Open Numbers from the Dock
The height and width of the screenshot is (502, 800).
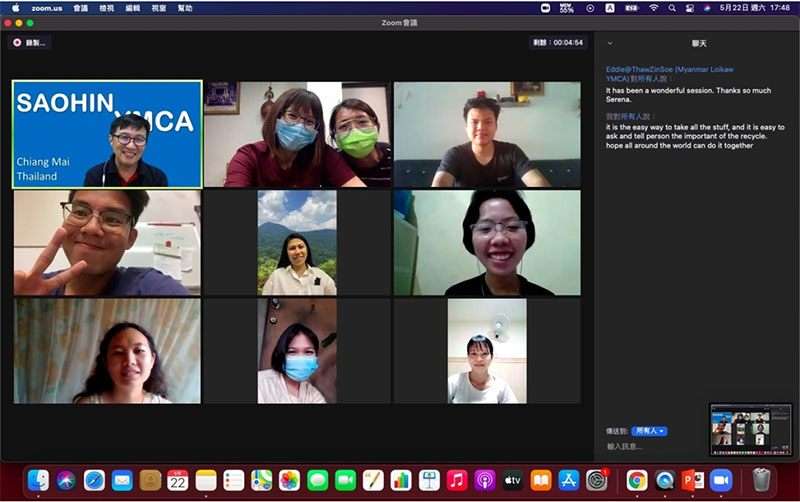click(401, 480)
